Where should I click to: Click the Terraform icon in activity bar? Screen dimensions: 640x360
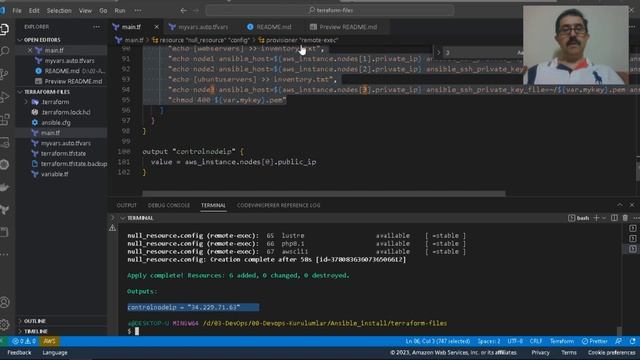pos(4,210)
